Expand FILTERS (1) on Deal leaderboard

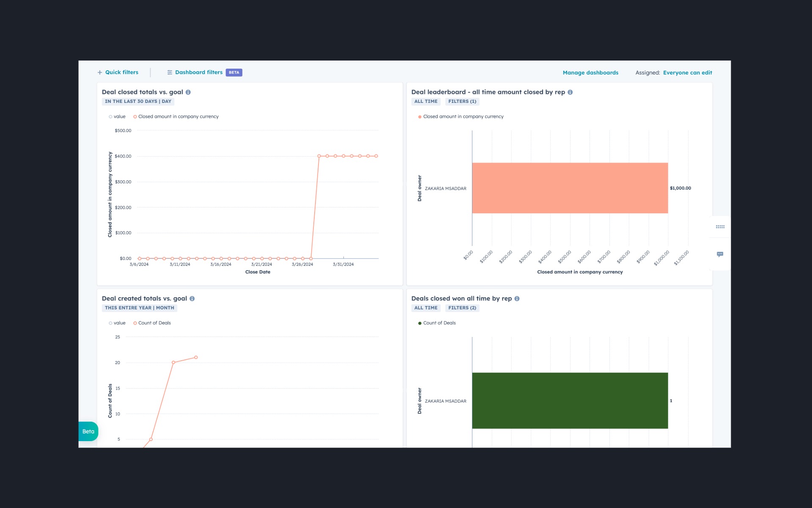[x=462, y=101]
